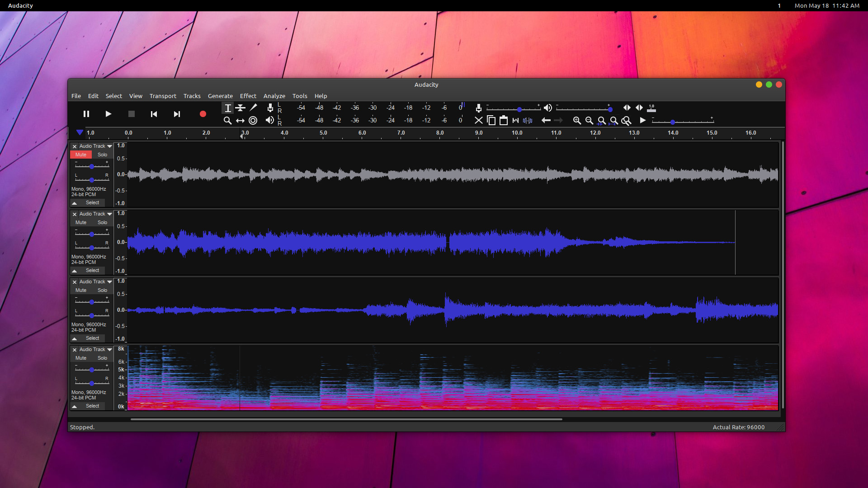This screenshot has width=868, height=488.
Task: Click the Record button to start recording
Action: pyautogui.click(x=203, y=114)
